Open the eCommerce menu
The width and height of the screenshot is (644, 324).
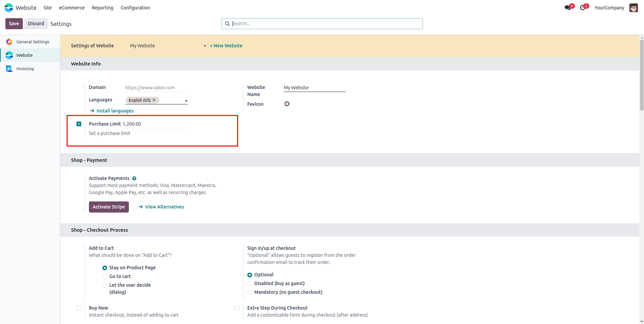point(71,8)
